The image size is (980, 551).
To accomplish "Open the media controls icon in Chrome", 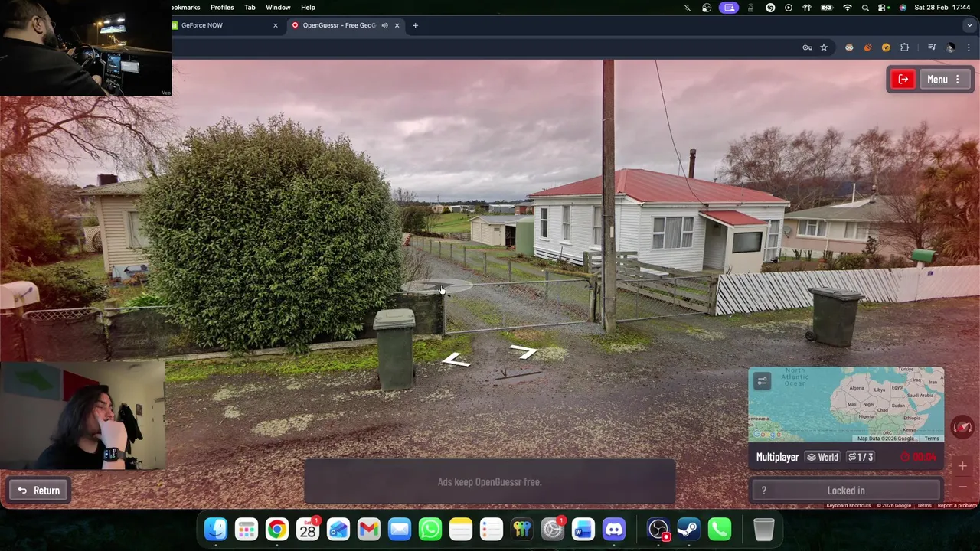I will (x=932, y=47).
